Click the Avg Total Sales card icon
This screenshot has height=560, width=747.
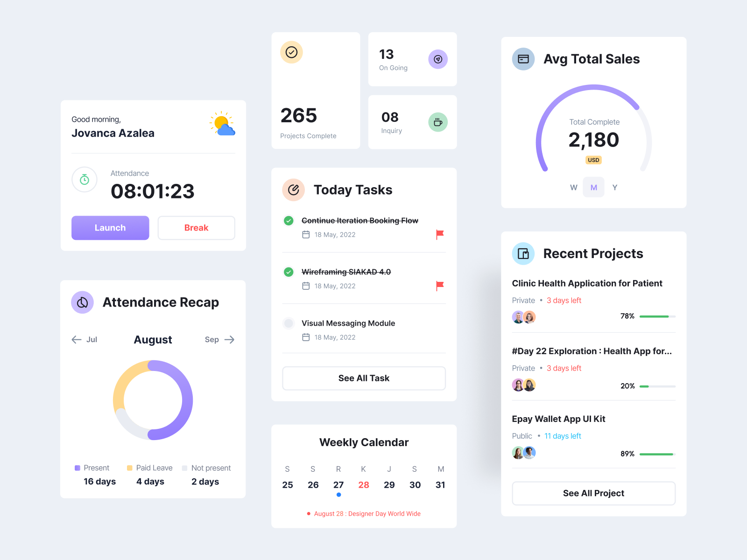(523, 59)
